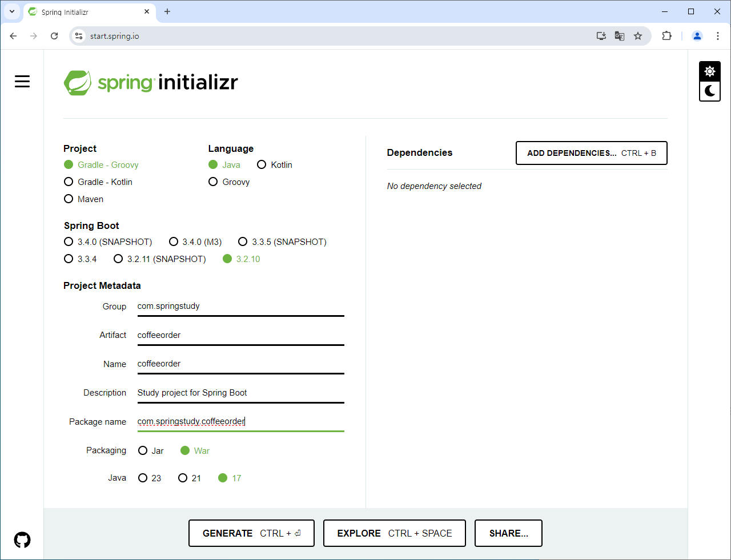731x560 pixels.
Task: Switch to the dark theme moon icon
Action: [x=710, y=91]
